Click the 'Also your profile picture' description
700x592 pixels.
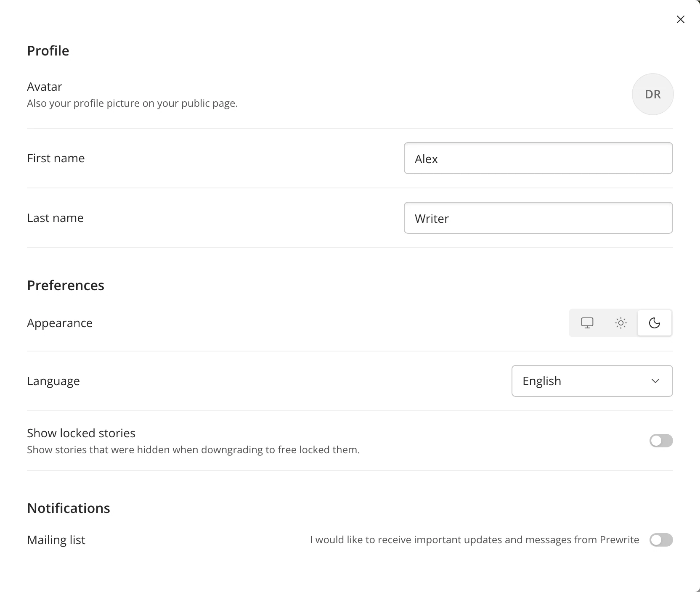click(x=133, y=103)
